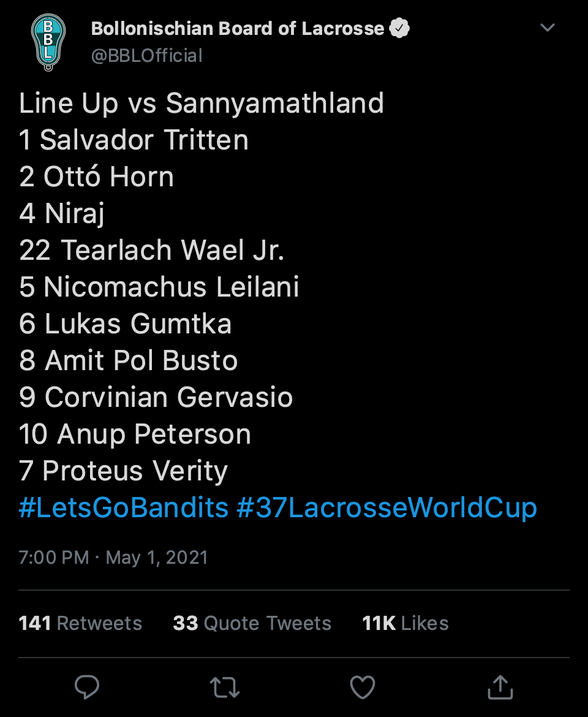Click the '1 Salvador Tritten' line
The image size is (588, 717).
pyautogui.click(x=134, y=140)
